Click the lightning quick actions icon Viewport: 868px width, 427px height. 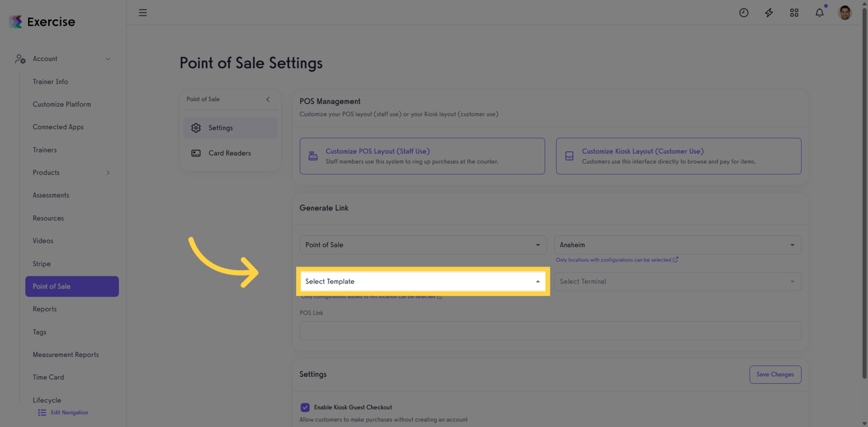769,12
